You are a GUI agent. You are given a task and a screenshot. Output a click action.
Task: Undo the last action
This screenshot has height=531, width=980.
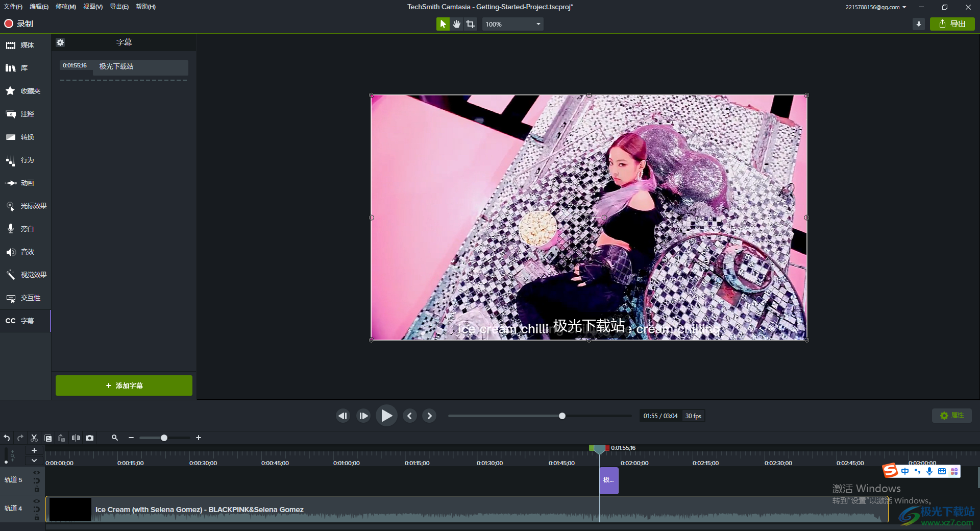pyautogui.click(x=7, y=438)
